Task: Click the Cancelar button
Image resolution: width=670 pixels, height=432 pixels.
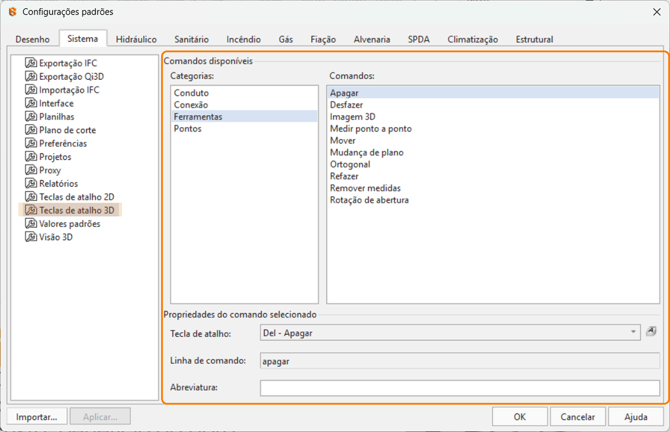Action: coord(578,417)
